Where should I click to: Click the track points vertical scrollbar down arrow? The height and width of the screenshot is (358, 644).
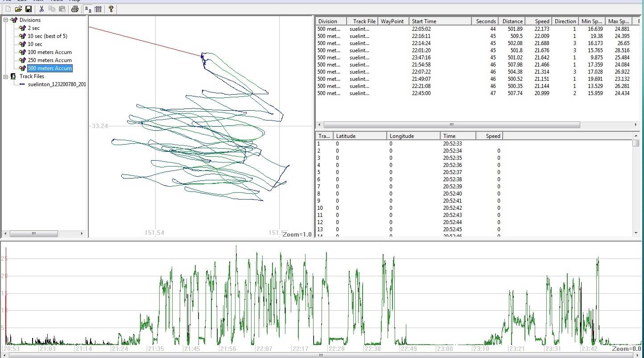click(x=636, y=233)
